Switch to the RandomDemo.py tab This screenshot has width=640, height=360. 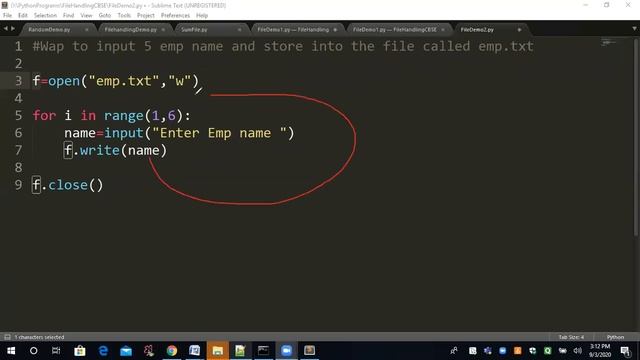pyautogui.click(x=49, y=30)
